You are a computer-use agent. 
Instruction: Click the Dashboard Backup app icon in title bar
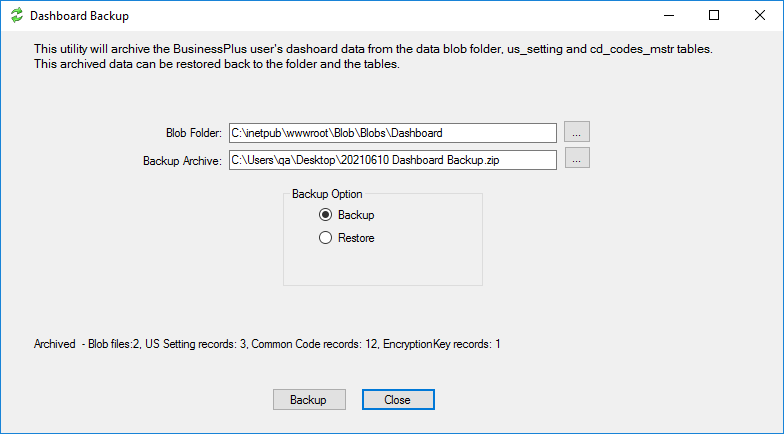(x=16, y=16)
